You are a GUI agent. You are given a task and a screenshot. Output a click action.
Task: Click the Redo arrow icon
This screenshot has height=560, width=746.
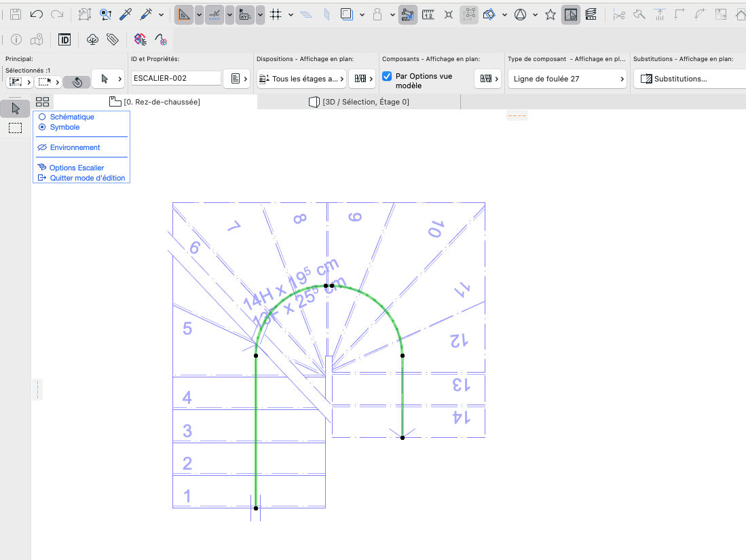(x=56, y=14)
